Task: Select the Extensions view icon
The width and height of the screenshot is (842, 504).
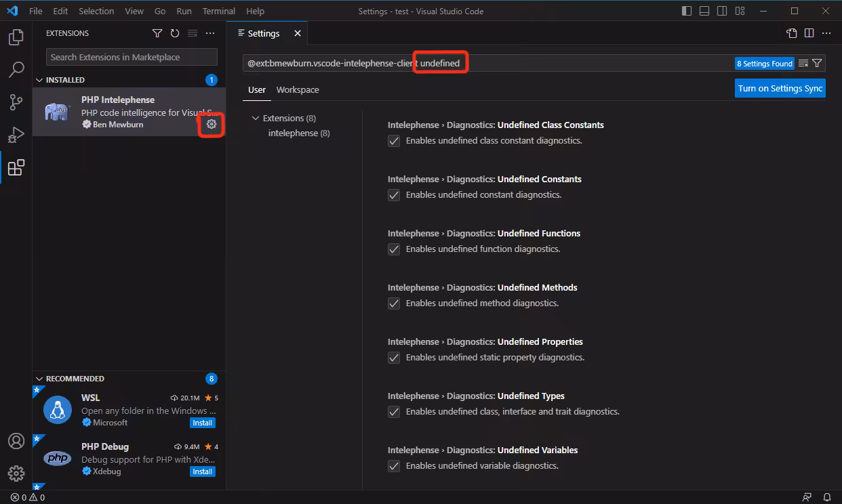Action: [x=16, y=167]
